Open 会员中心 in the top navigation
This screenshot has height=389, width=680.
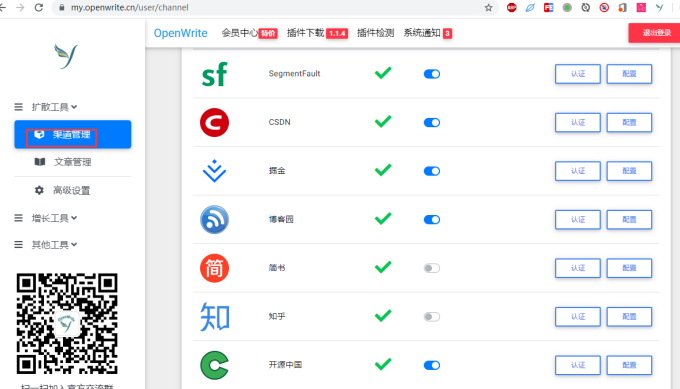[x=240, y=33]
